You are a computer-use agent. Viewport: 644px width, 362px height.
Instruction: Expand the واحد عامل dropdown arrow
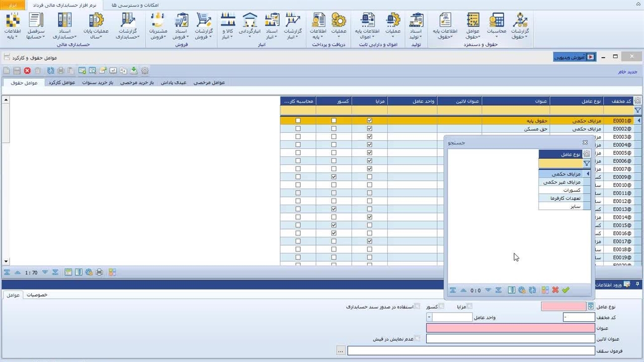pos(429,317)
